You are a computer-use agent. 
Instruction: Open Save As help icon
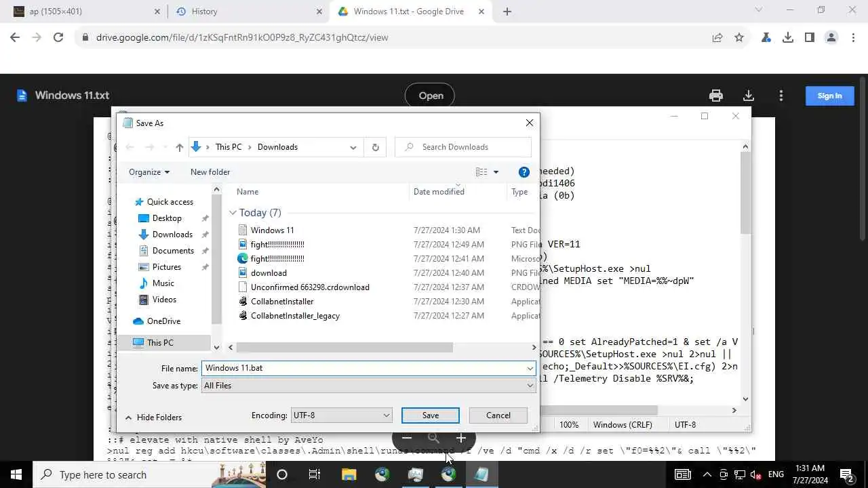point(524,172)
